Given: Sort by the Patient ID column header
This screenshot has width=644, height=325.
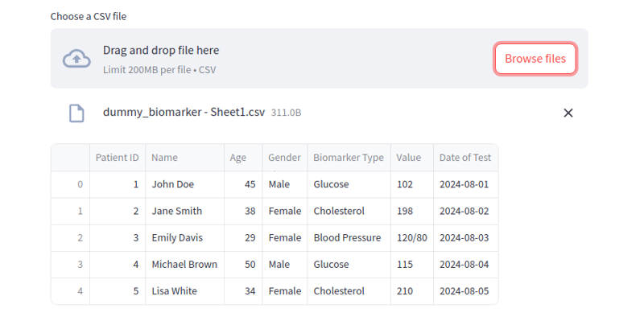Looking at the screenshot, I should (x=117, y=158).
